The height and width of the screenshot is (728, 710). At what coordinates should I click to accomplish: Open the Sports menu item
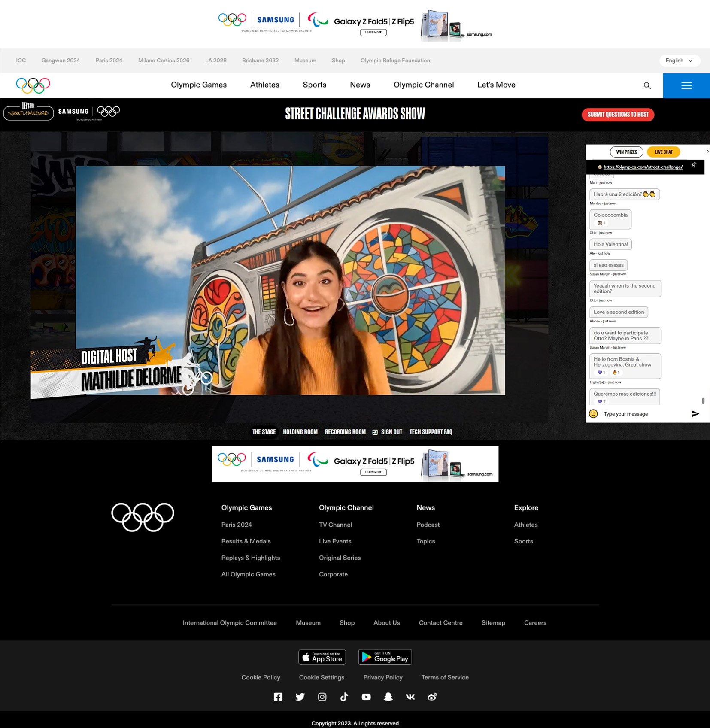(315, 85)
